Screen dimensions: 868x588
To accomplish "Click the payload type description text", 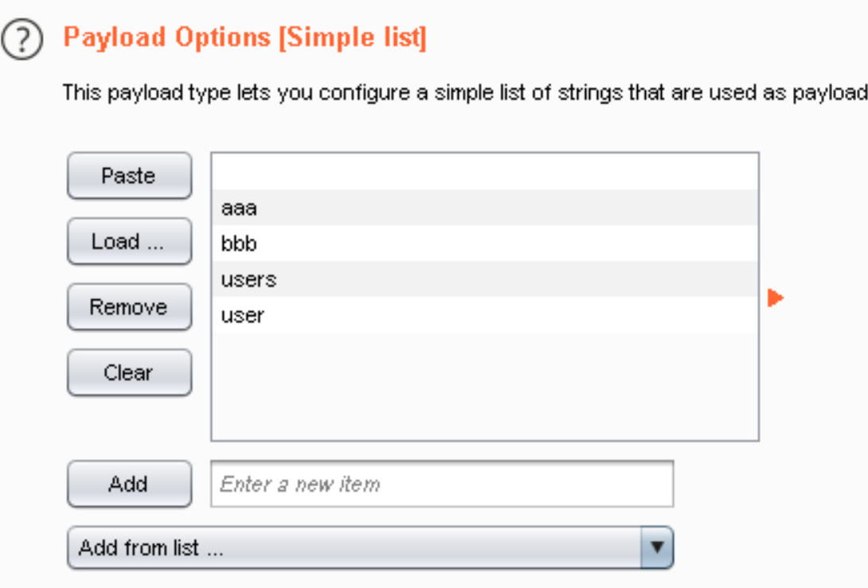I will (465, 92).
